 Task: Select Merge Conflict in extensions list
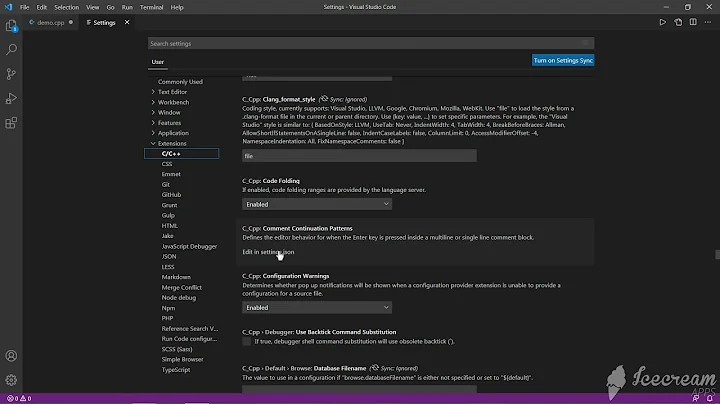pos(181,287)
